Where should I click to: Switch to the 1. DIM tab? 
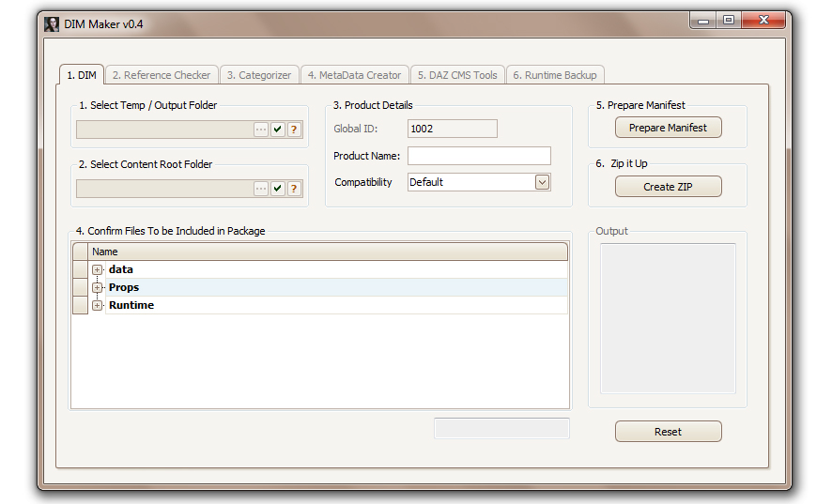(82, 75)
